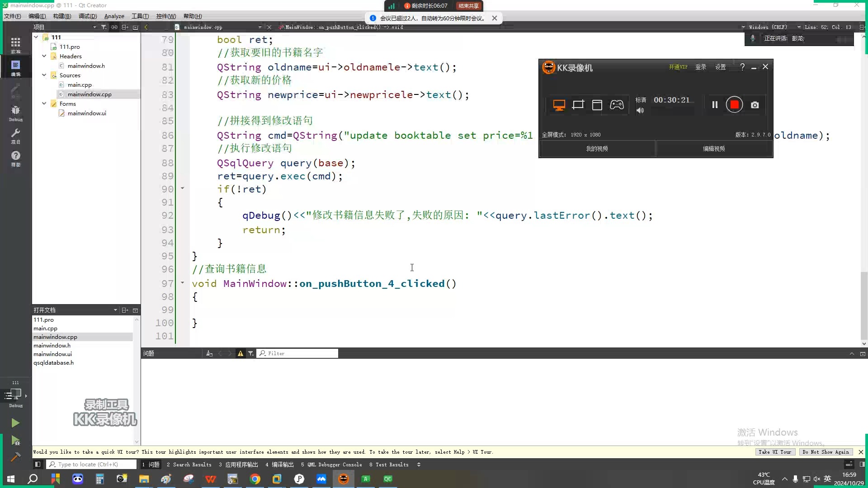
Task: Take a snapshot with KK录像机 camera icon
Action: (755, 104)
